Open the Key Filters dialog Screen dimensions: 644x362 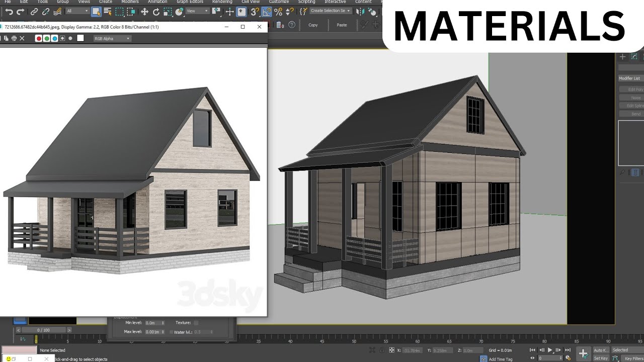coord(633,358)
